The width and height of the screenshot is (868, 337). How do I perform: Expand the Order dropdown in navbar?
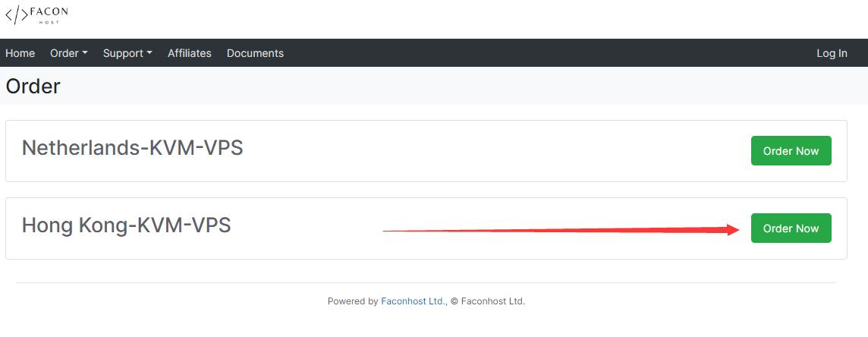coord(68,53)
